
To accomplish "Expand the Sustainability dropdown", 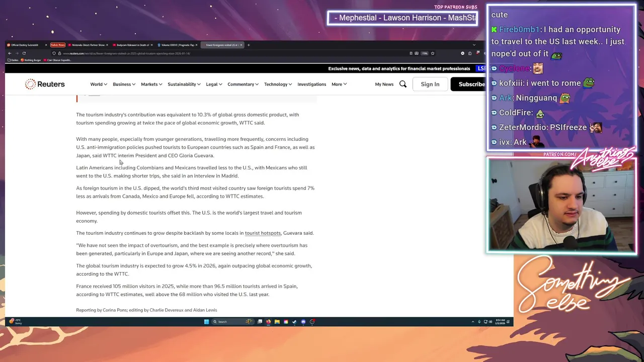I will pos(184,84).
